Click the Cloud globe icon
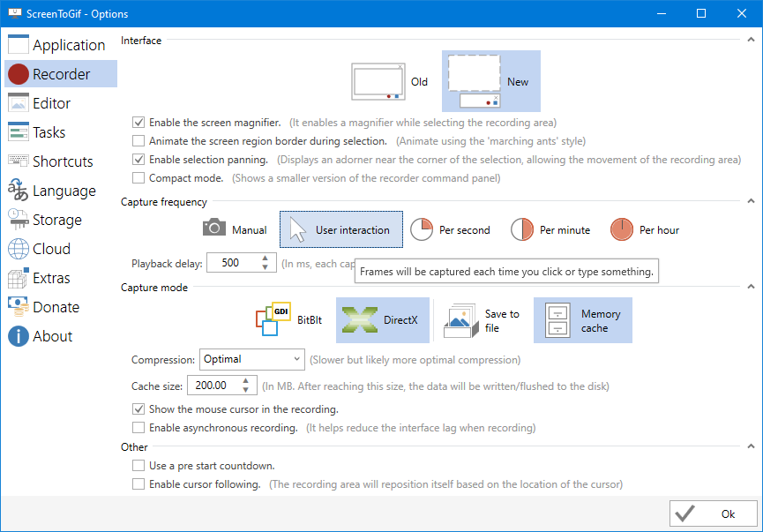This screenshot has height=532, width=763. (19, 249)
